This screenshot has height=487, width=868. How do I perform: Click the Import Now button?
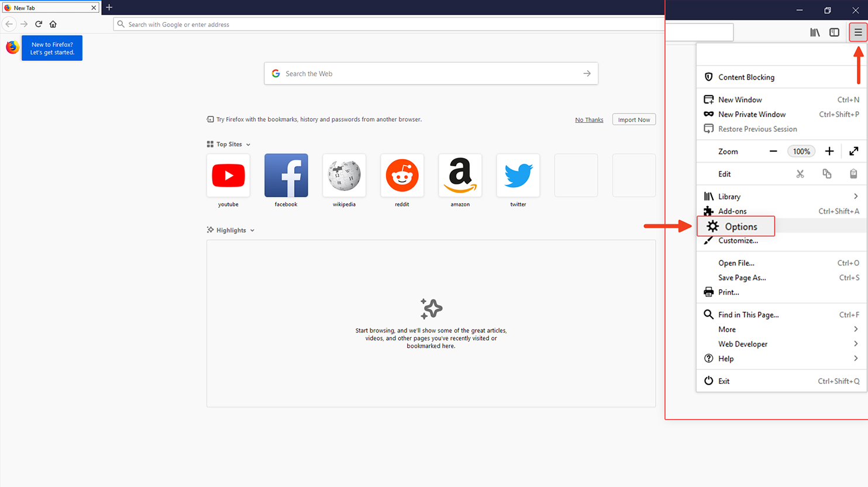634,119
